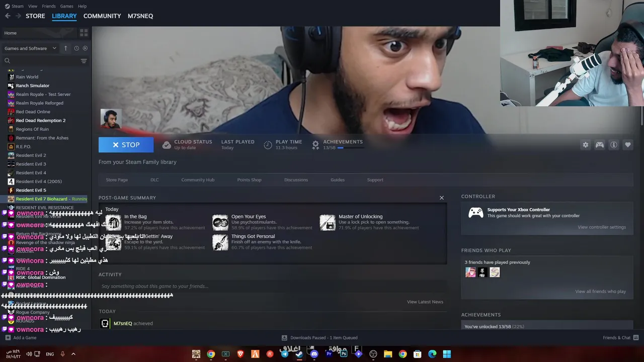Open the Community Hub link
This screenshot has width=644, height=362.
pos(198,179)
